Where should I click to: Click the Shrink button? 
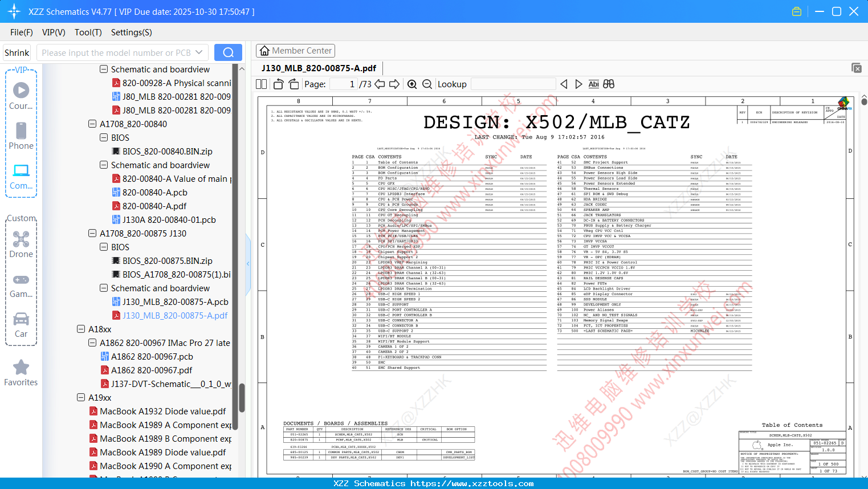[17, 52]
